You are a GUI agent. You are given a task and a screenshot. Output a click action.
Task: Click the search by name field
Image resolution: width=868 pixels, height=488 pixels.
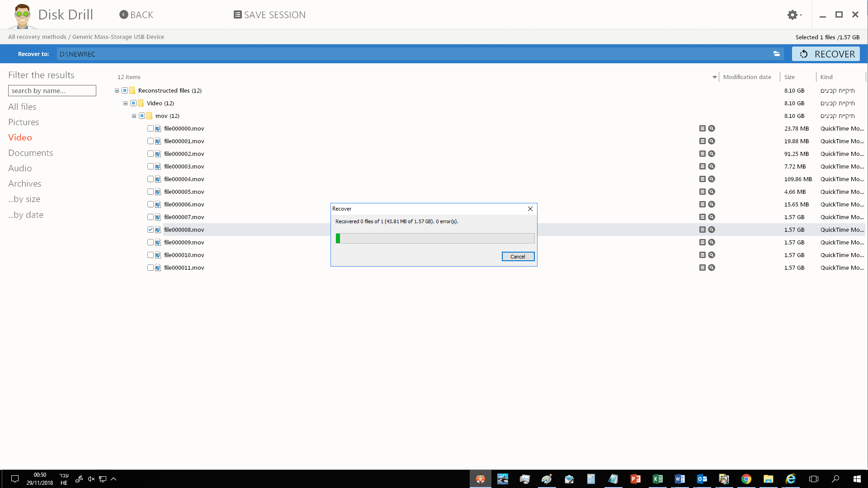pyautogui.click(x=52, y=91)
